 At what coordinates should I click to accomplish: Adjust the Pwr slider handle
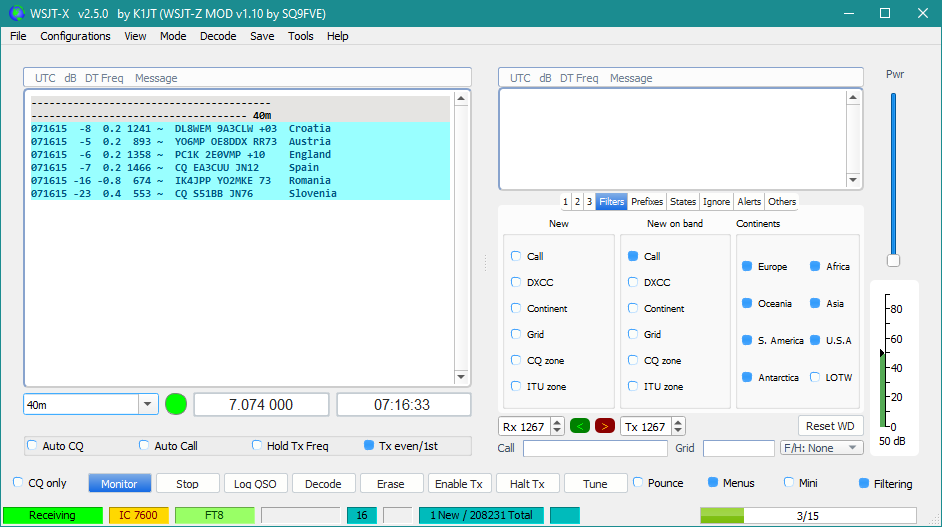[893, 260]
